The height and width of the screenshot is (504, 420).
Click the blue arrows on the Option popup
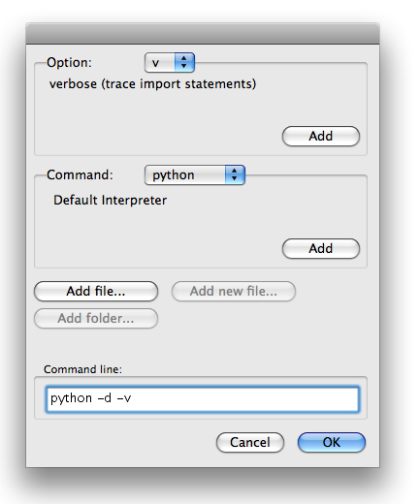184,62
